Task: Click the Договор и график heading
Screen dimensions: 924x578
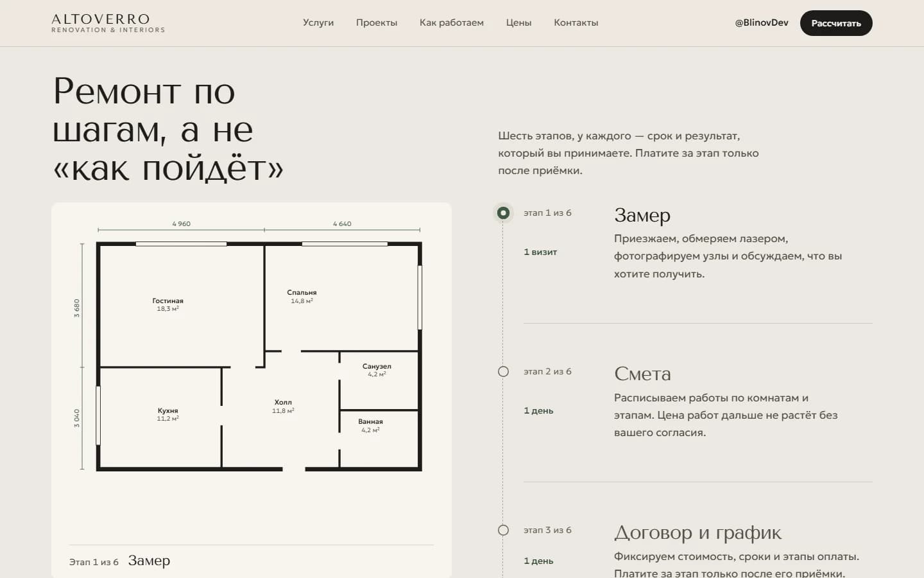Action: 697,532
